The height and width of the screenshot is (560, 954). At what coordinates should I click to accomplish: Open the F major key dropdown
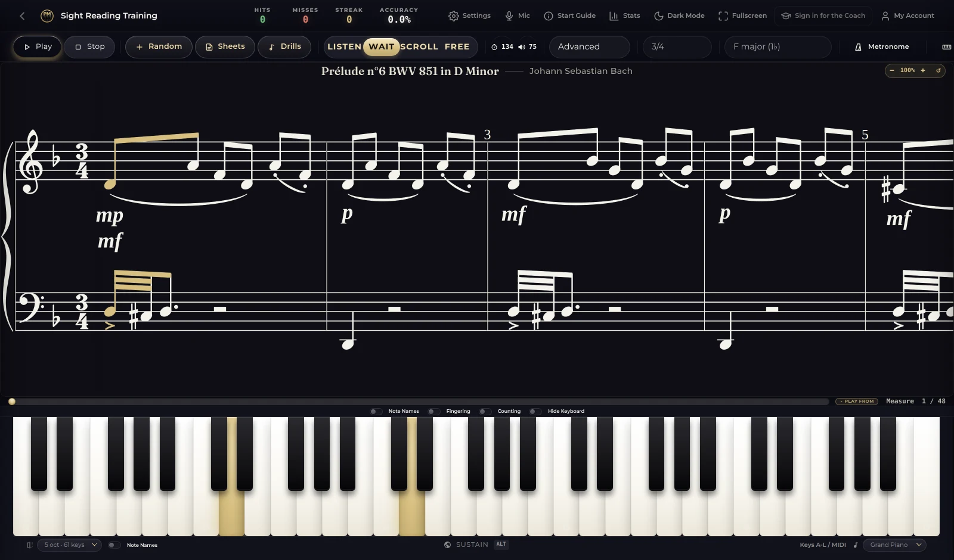tap(778, 47)
